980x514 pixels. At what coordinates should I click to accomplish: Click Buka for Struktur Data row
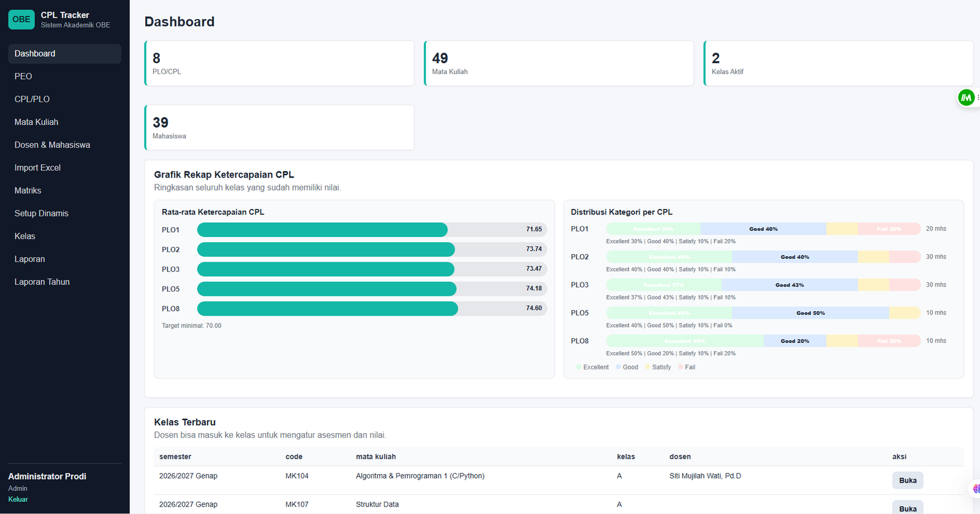pos(907,508)
